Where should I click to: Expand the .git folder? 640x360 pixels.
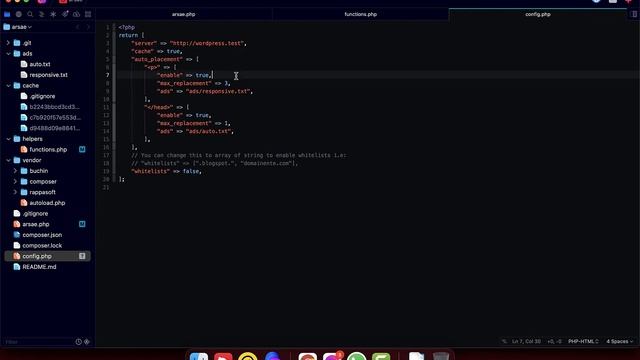coord(8,42)
